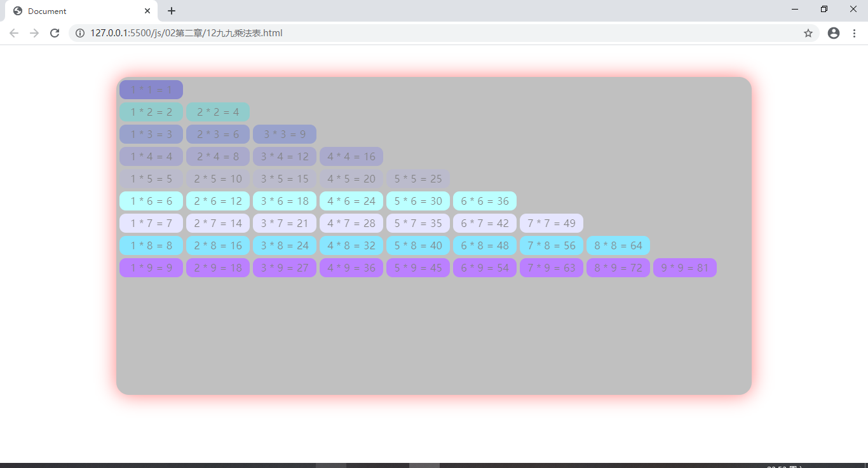The width and height of the screenshot is (868, 468).
Task: Click the cell "1 * 1 = 1"
Action: coord(151,90)
